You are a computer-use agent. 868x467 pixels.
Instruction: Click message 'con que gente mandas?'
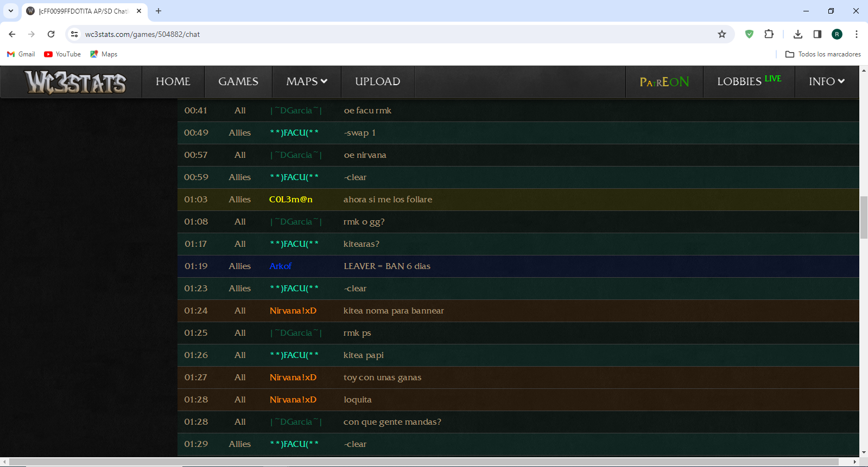[x=392, y=422]
